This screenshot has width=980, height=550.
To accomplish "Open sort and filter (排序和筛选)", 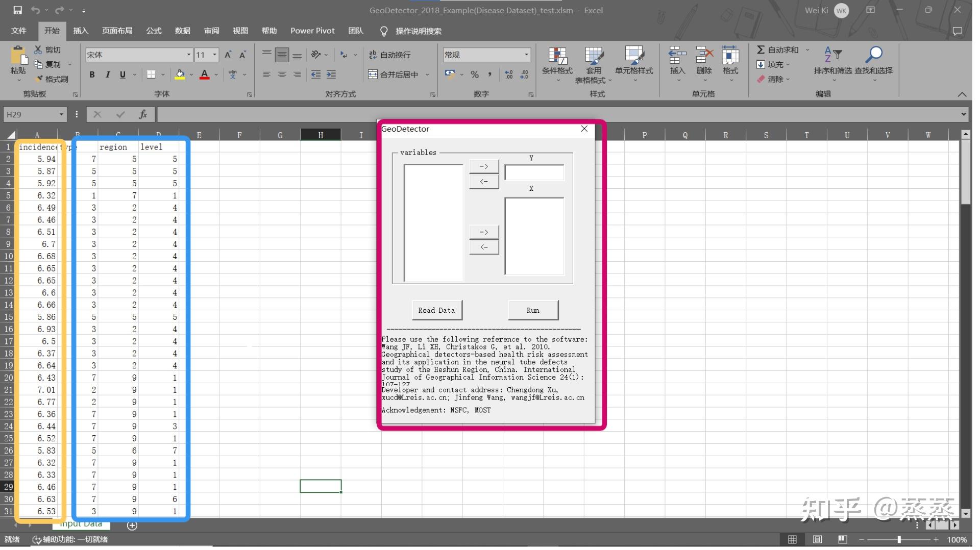I will coord(834,65).
